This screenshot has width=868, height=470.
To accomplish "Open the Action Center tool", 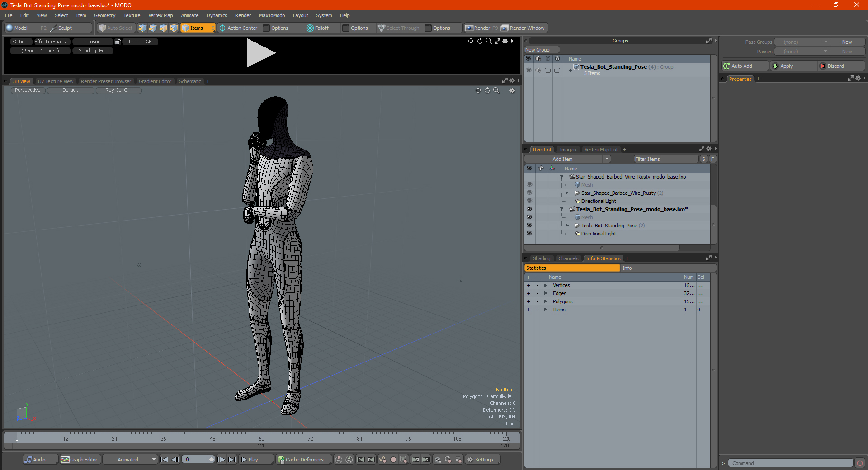I will (x=238, y=28).
